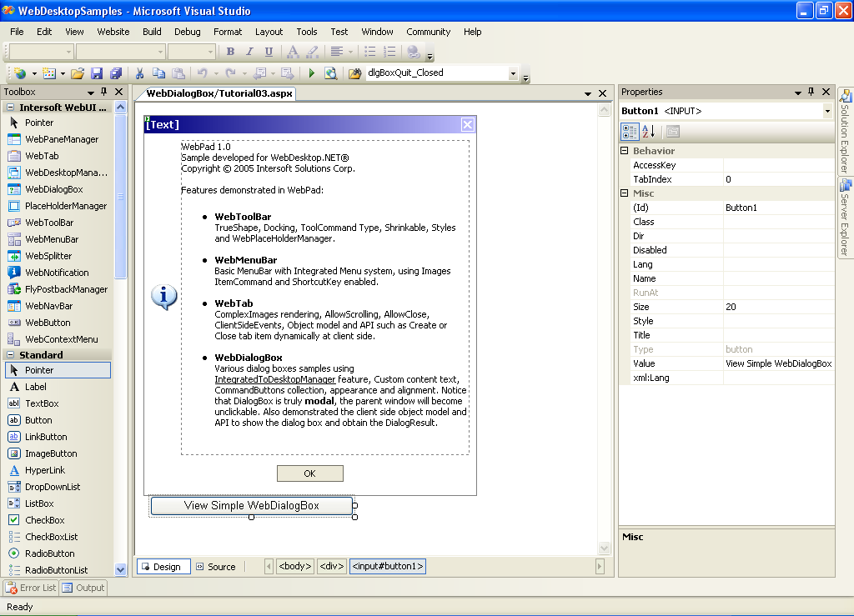Viewport: 854px width, 616px height.
Task: Select the RadioButton control in the Toolbox
Action: pyautogui.click(x=49, y=553)
